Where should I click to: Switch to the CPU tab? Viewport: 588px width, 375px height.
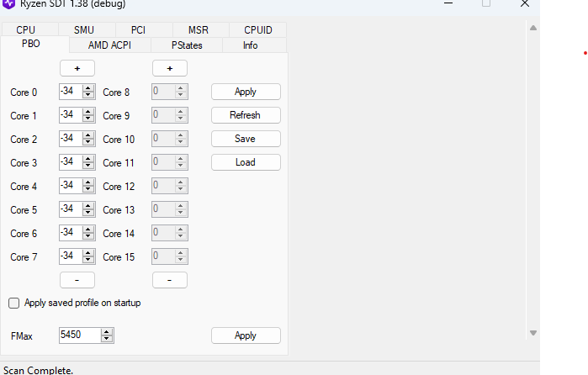30,29
